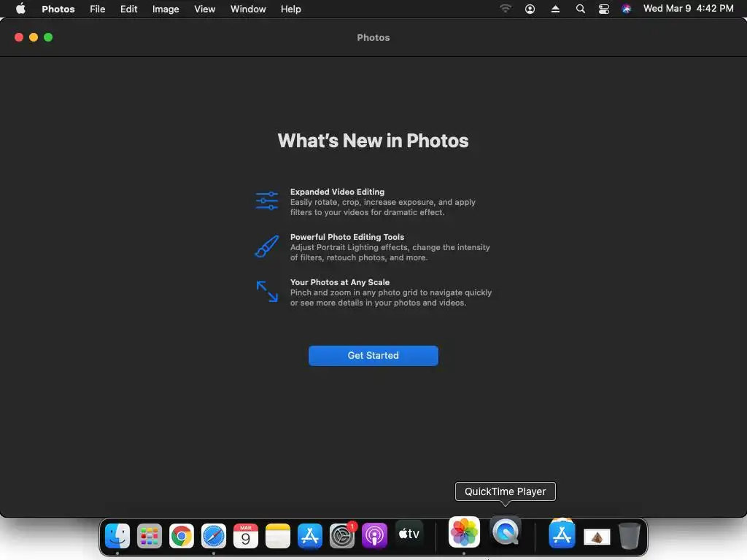Launch Google Chrome from the Dock

(182, 536)
